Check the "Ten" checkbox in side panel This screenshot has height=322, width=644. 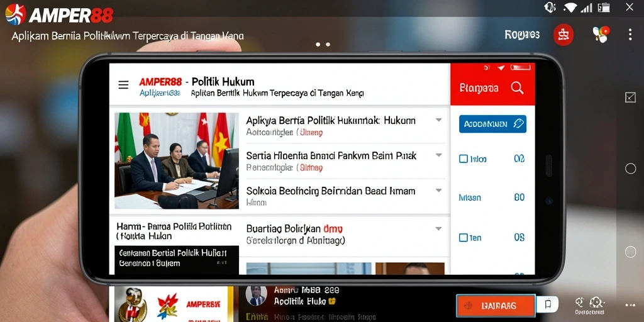pyautogui.click(x=464, y=237)
